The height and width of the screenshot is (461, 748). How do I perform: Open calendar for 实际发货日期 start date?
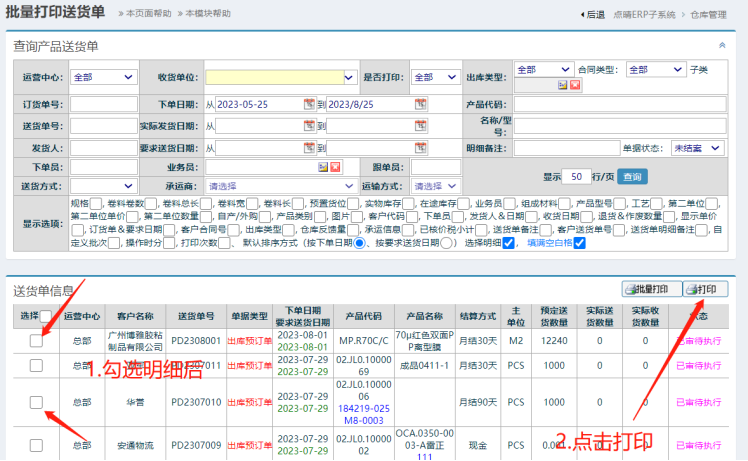[310, 126]
